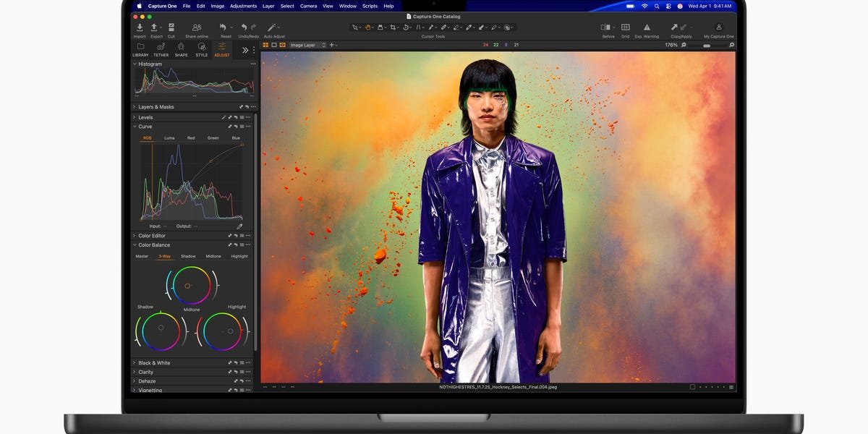Click the My Capture One account icon
868x434 pixels.
coord(718,28)
